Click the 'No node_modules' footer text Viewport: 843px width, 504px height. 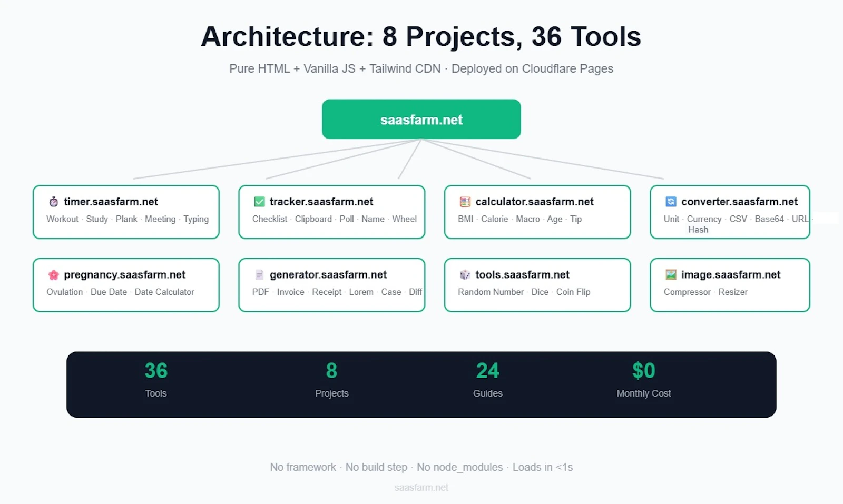coord(460,467)
